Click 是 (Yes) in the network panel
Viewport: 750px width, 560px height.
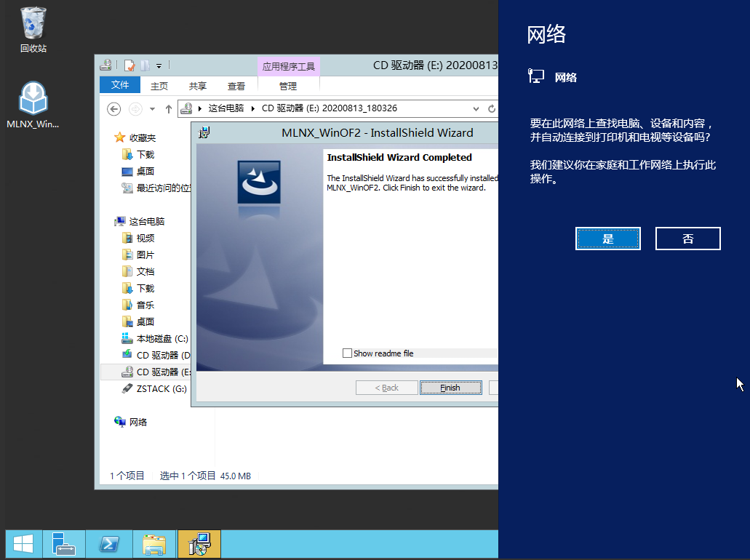(x=607, y=239)
